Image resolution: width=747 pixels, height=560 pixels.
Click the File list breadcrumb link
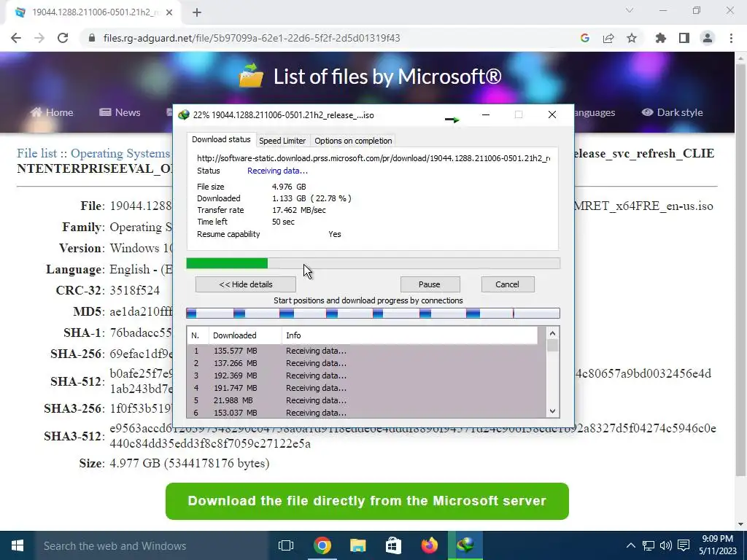coord(36,153)
